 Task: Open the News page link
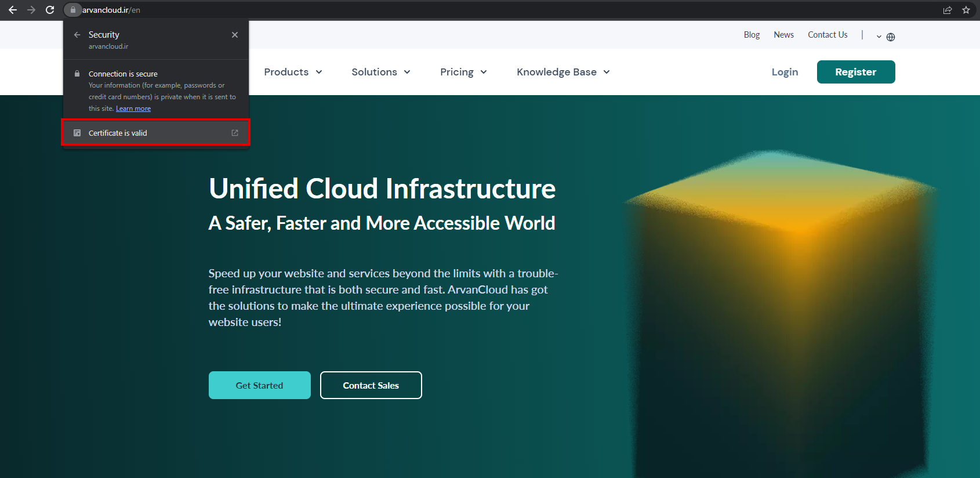783,35
